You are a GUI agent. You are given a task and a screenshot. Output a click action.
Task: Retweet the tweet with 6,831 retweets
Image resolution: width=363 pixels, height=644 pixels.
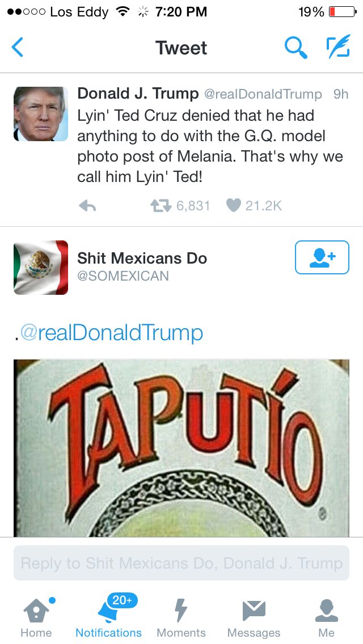point(161,205)
